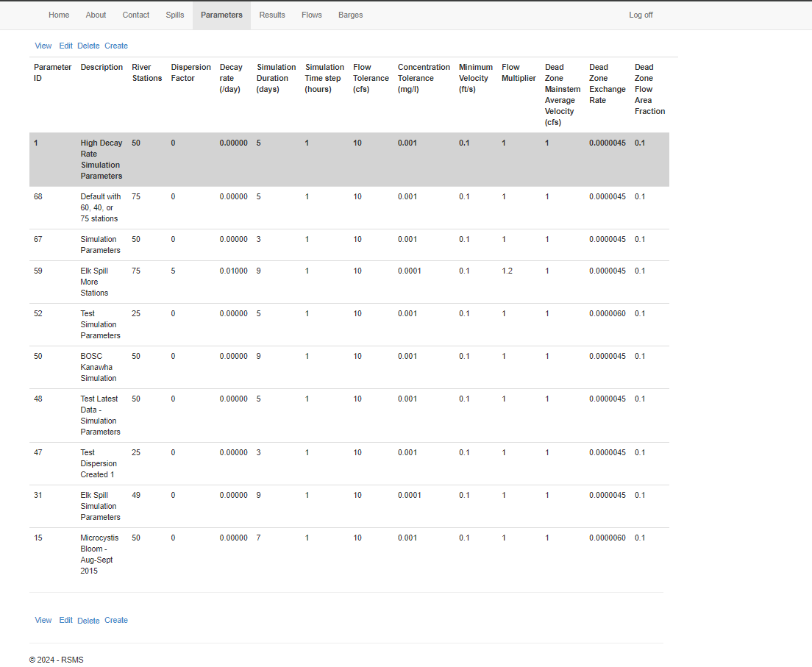Screen dimensions: 812x667
Task: Select the parameter row with ID 68
Action: 349,207
